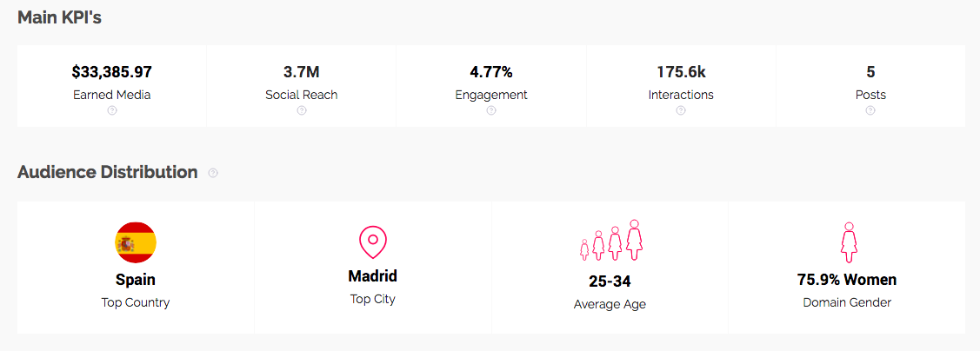Select the 175.6k Interactions number
The image size is (980, 351).
tap(681, 72)
